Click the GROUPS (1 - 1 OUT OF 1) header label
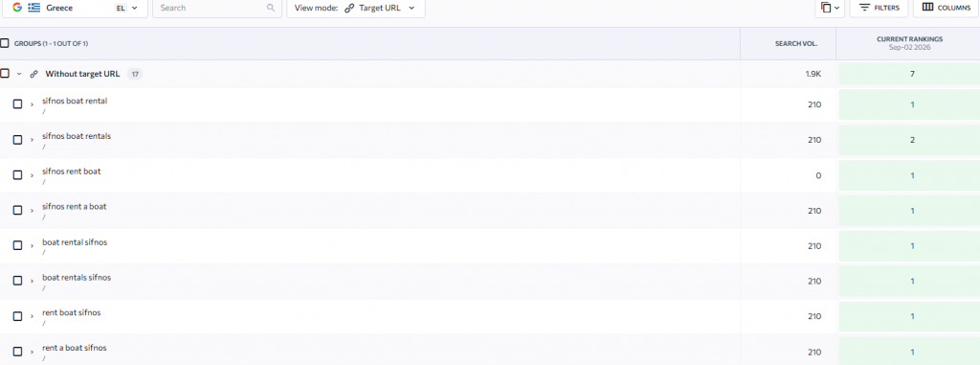This screenshot has height=365, width=980. tap(52, 44)
